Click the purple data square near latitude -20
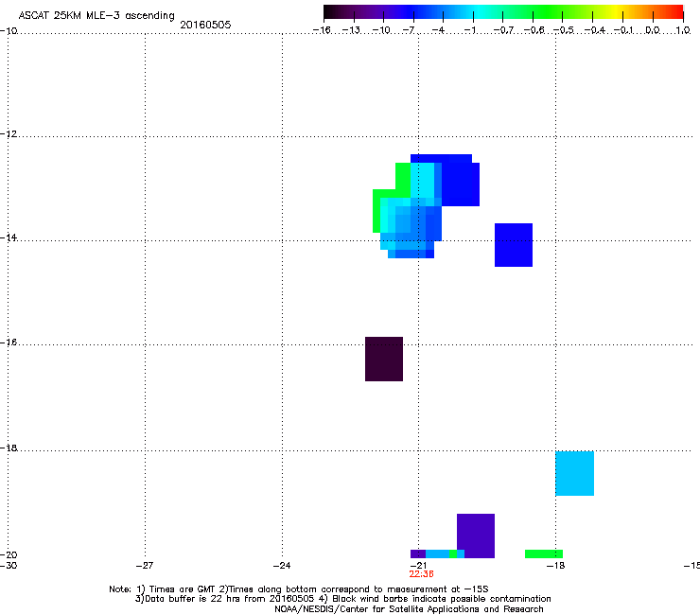 pos(476,536)
